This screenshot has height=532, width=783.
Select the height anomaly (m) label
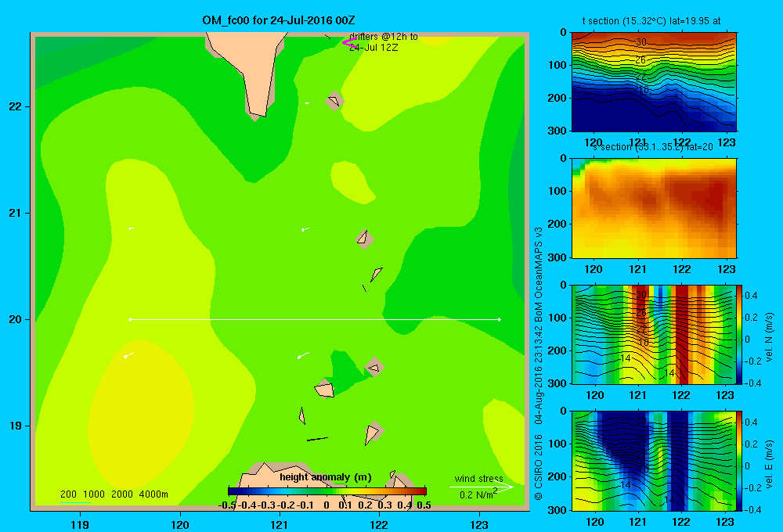tap(326, 477)
